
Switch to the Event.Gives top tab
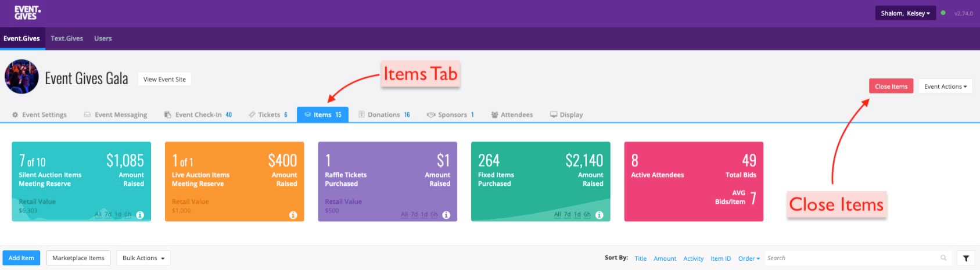21,38
